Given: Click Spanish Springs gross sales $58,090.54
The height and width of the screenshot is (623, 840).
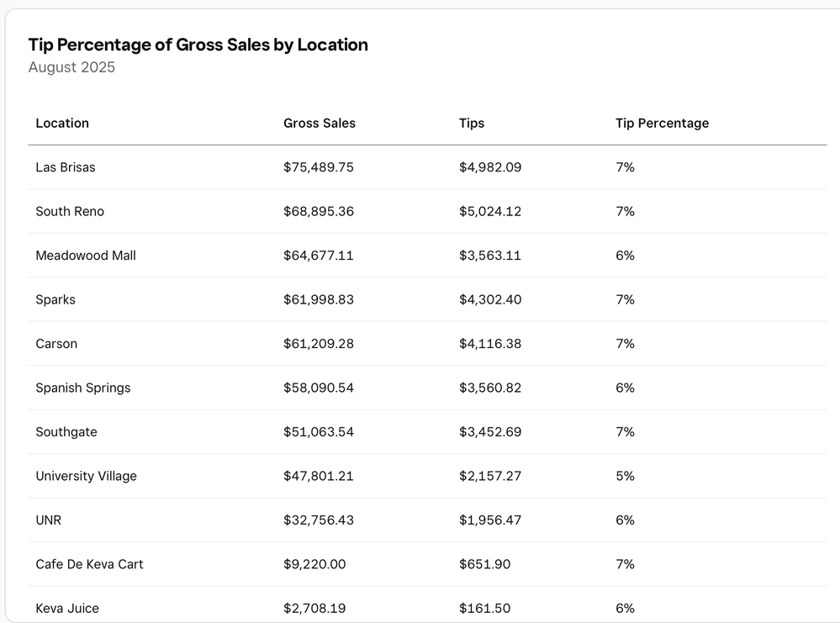Looking at the screenshot, I should coord(319,388).
